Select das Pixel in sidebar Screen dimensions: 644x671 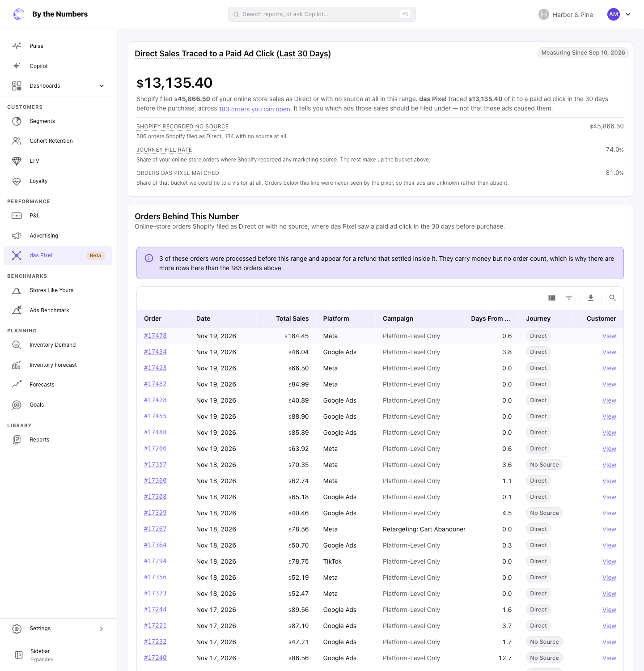[58, 255]
